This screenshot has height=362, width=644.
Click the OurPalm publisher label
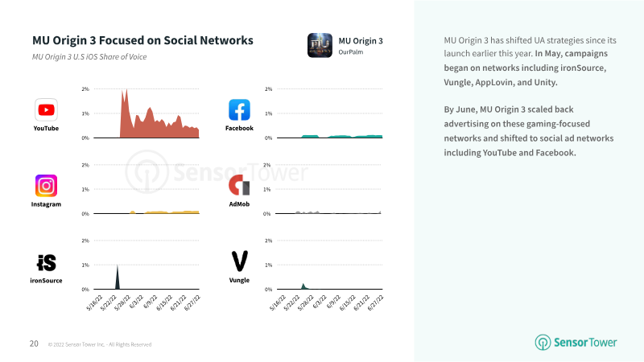click(351, 52)
